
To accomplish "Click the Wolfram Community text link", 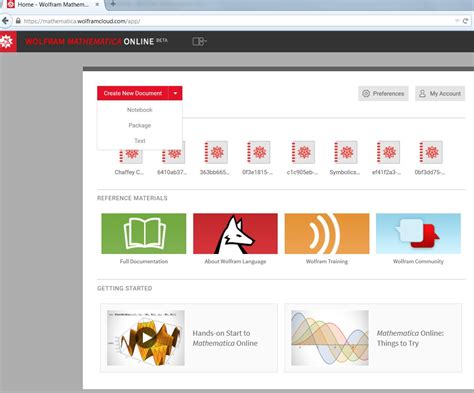I will click(x=418, y=261).
